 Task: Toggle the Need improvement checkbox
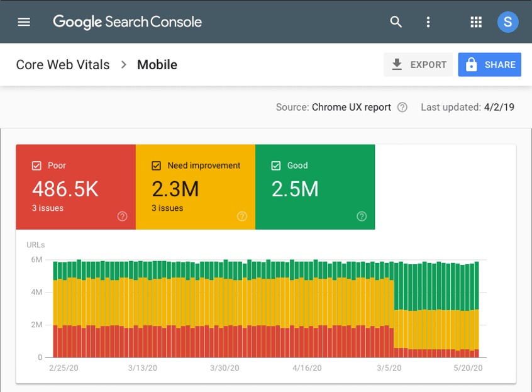(x=156, y=165)
